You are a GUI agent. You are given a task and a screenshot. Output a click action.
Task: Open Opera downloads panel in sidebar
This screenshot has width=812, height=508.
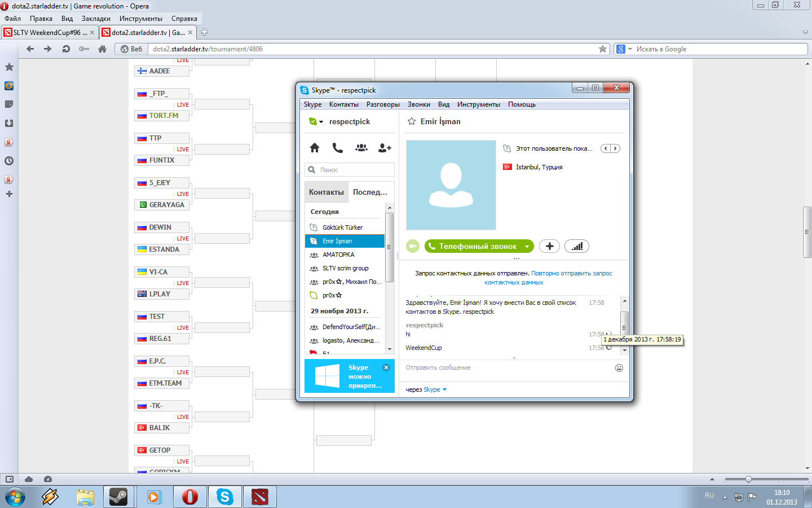(9, 123)
